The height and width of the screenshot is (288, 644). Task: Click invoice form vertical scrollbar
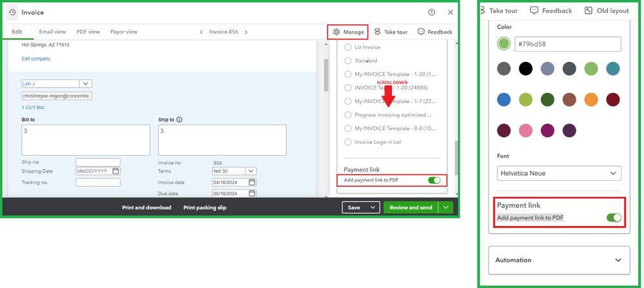coord(326,75)
